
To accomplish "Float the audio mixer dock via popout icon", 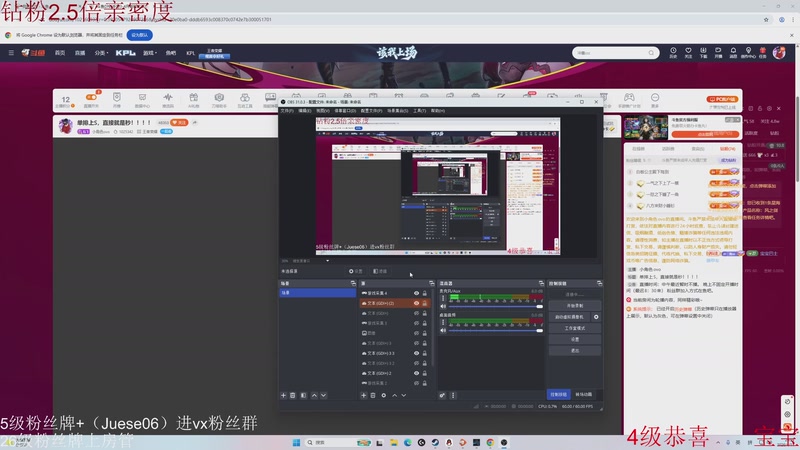I will click(541, 283).
